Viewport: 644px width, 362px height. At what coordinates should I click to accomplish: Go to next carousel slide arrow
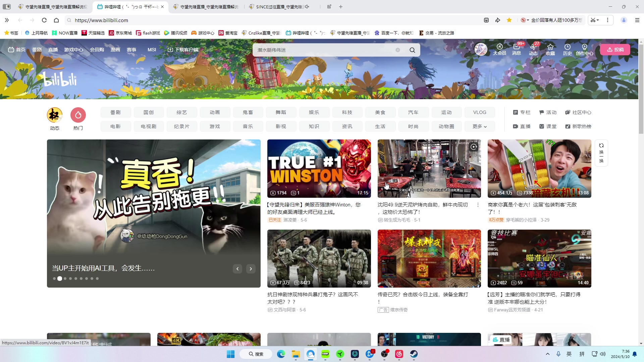click(x=251, y=269)
